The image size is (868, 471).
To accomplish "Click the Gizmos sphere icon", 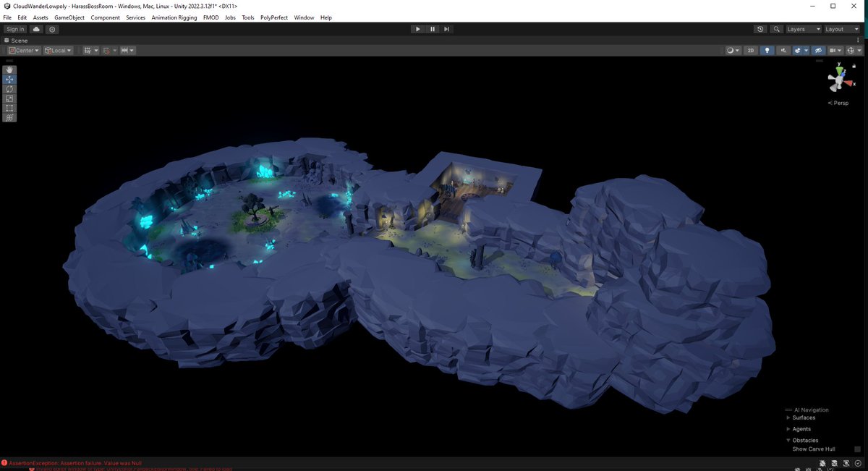I will tap(851, 51).
